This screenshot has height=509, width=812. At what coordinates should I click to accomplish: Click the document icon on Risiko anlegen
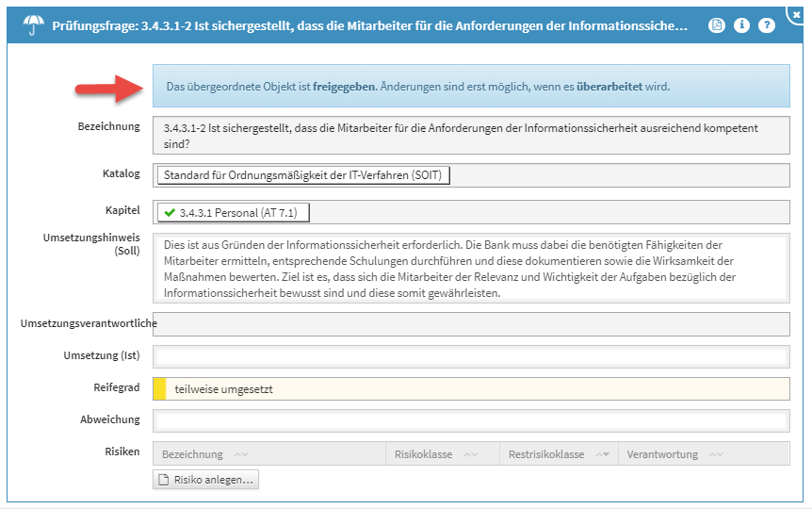pyautogui.click(x=163, y=480)
